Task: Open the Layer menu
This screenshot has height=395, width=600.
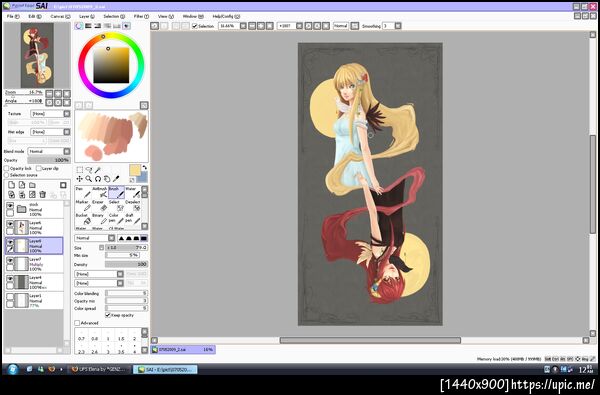Action: pyautogui.click(x=87, y=16)
